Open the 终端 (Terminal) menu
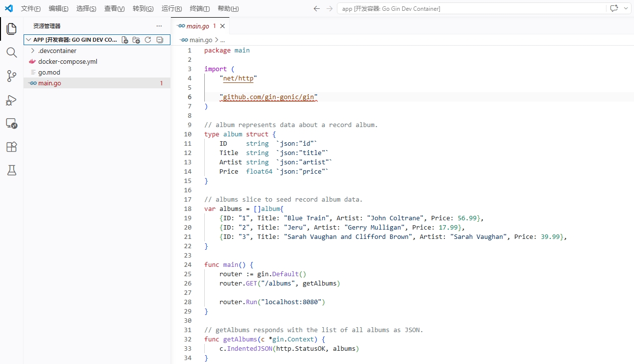This screenshot has height=364, width=634. pos(200,9)
